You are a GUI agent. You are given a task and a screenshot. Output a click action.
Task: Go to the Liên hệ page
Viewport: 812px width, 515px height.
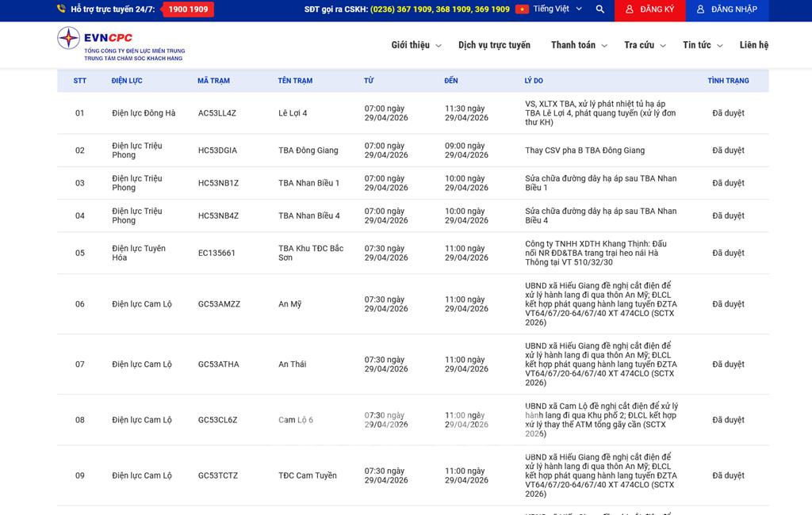pos(753,45)
